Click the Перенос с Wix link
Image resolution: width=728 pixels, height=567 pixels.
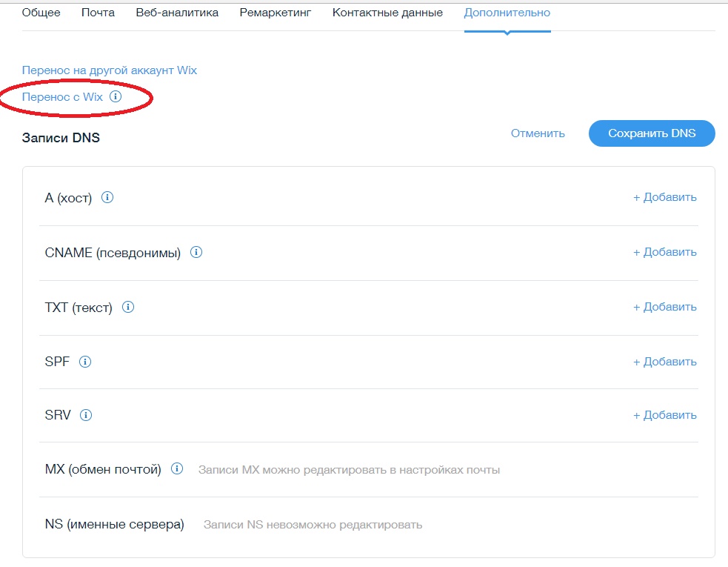tap(62, 96)
